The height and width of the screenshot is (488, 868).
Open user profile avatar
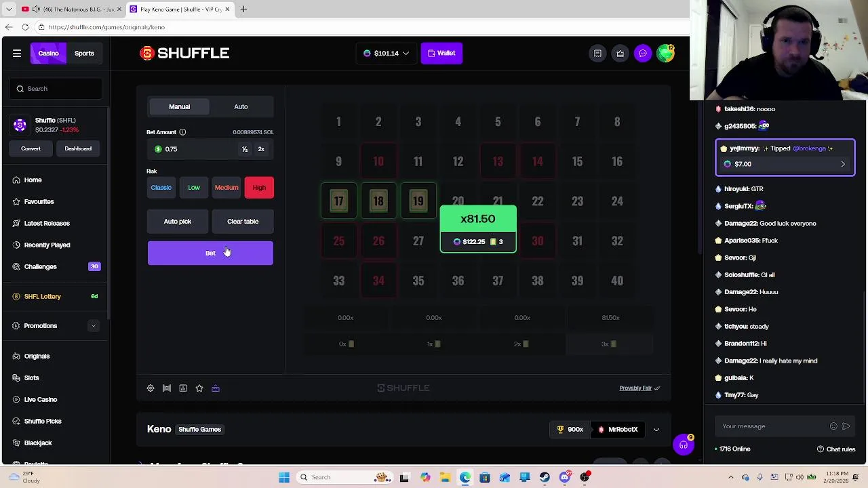coord(666,53)
